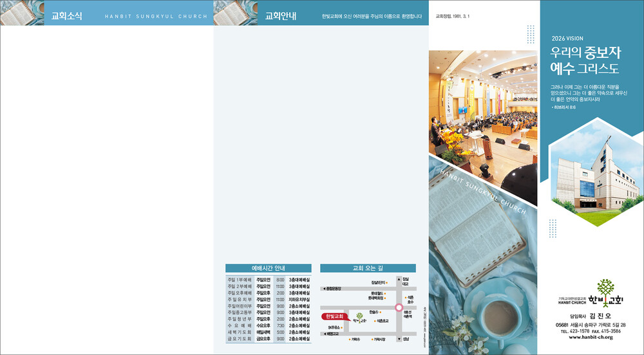Click the 2026 VISION heading text
This screenshot has height=355, width=644.
567,39
